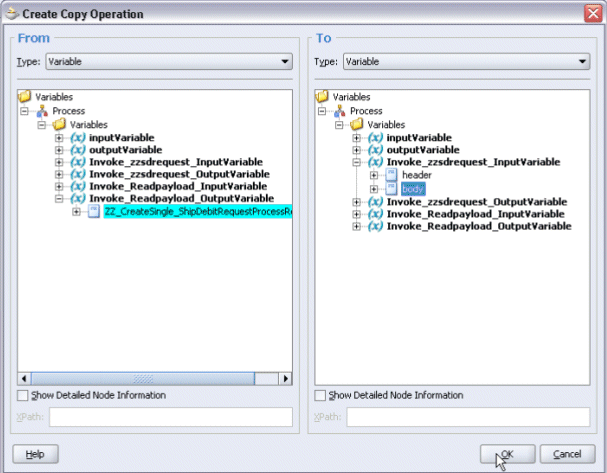Click the Cancel button
The width and height of the screenshot is (607, 473).
click(x=567, y=454)
